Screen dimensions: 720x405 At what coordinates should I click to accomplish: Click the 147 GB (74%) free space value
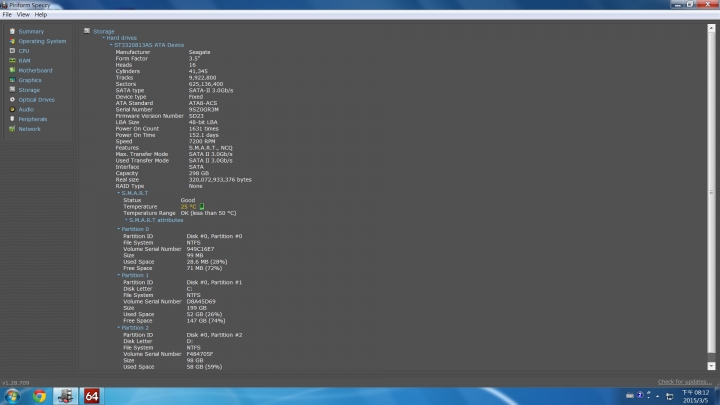pos(206,321)
